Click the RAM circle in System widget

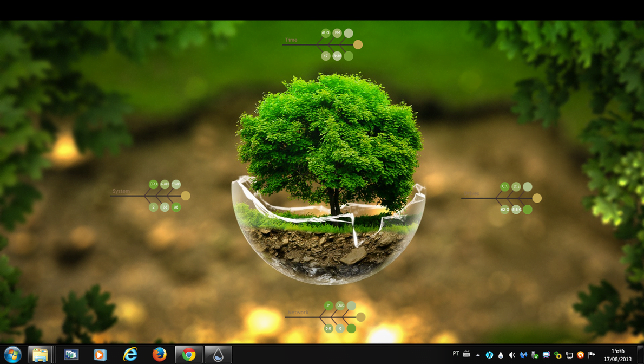coord(165,184)
